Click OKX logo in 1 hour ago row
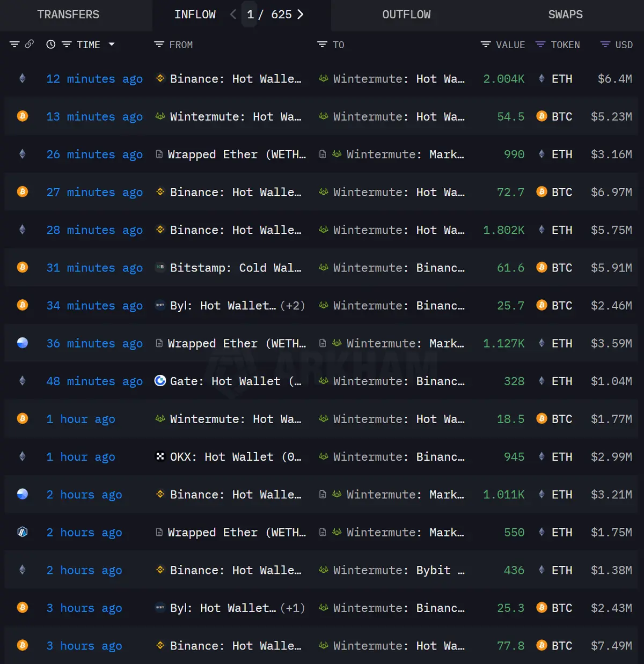 tap(160, 456)
